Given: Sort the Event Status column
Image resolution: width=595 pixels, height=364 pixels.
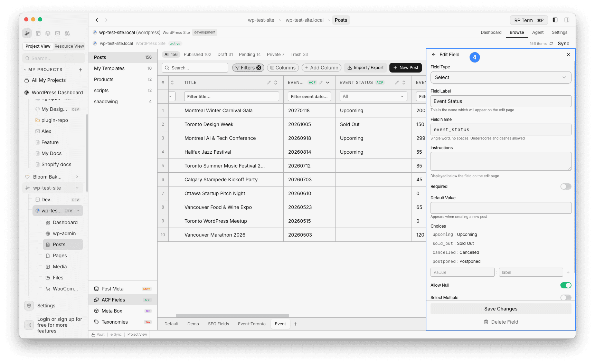Looking at the screenshot, I should (x=404, y=83).
